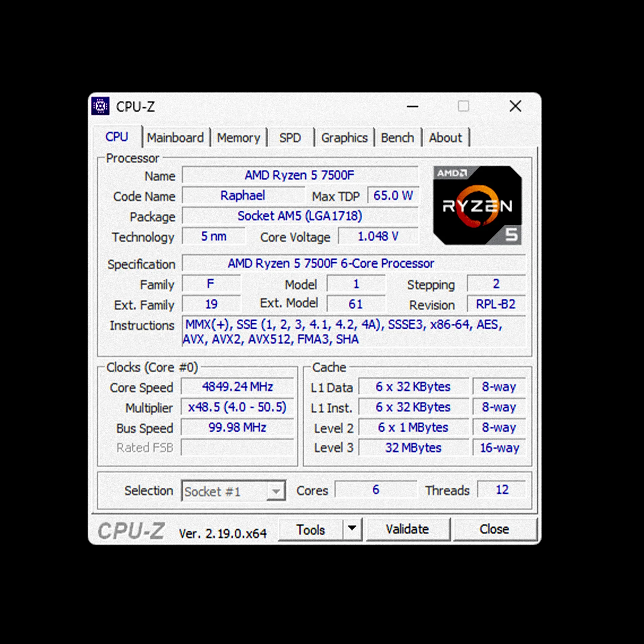Close the window with the X icon
The height and width of the screenshot is (644, 644).
click(x=515, y=106)
